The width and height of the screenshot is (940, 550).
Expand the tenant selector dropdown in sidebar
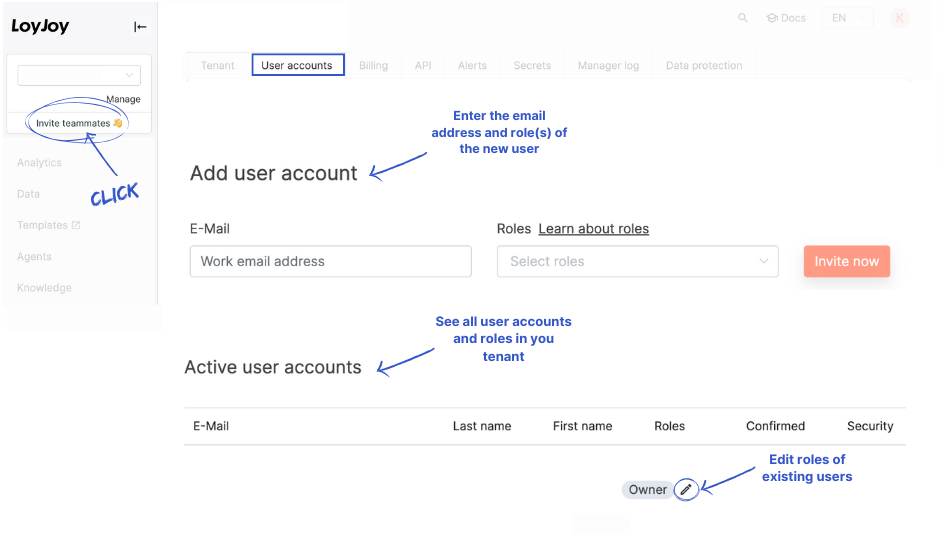click(x=79, y=75)
